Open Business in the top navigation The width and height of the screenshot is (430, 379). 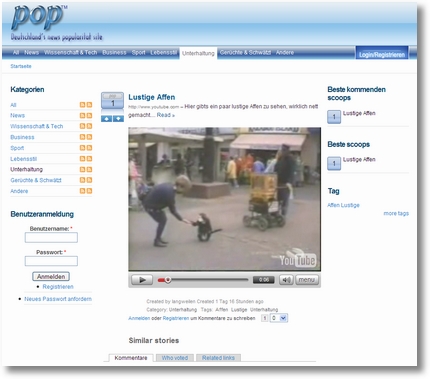[114, 52]
